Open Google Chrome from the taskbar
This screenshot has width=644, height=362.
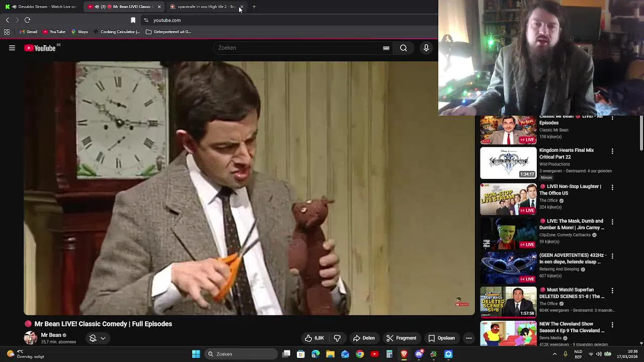point(360,354)
